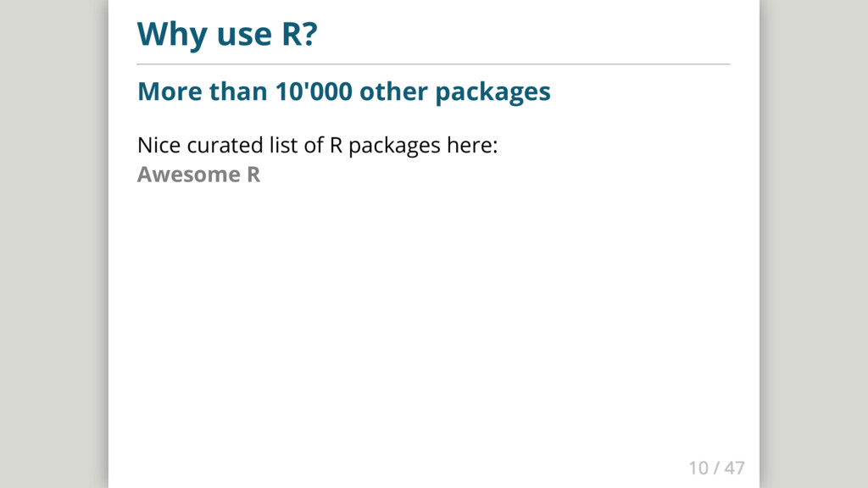Click the horizontal rule under the title
Image resolution: width=868 pixels, height=488 pixels.
click(433, 64)
